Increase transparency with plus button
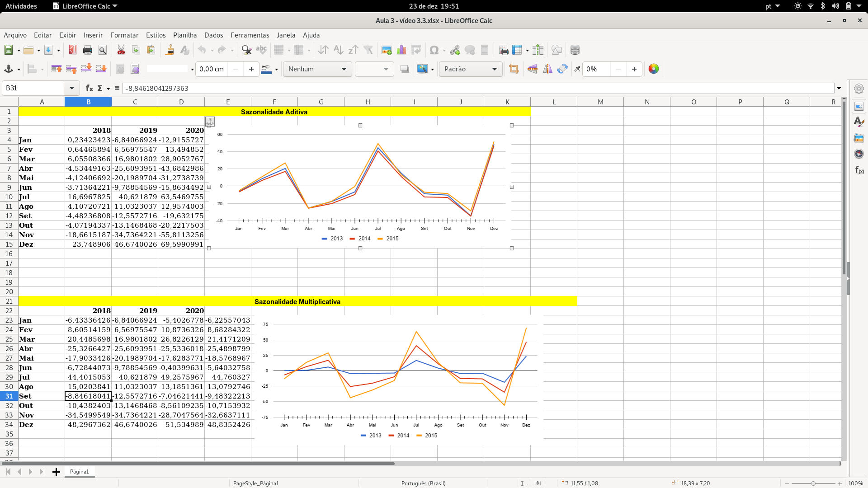 (634, 69)
